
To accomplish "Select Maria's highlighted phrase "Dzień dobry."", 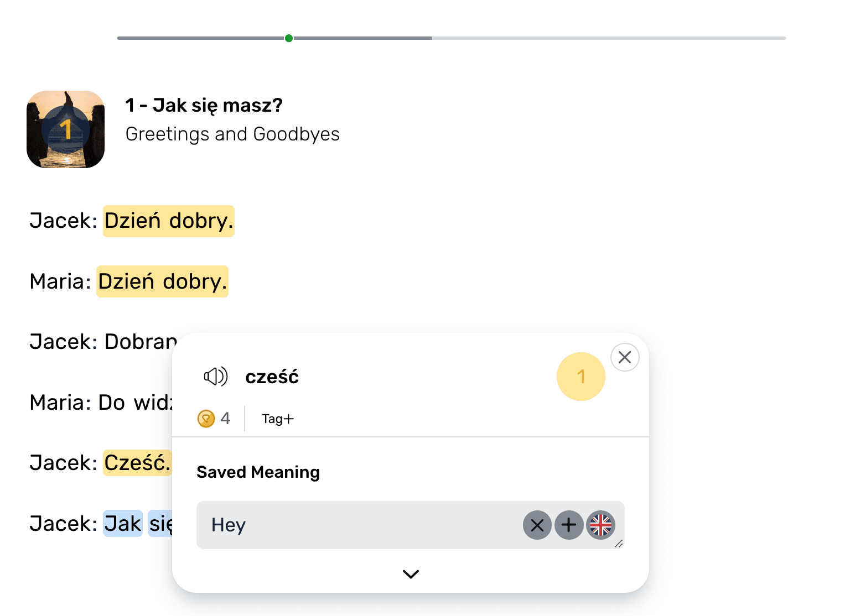I will (162, 281).
